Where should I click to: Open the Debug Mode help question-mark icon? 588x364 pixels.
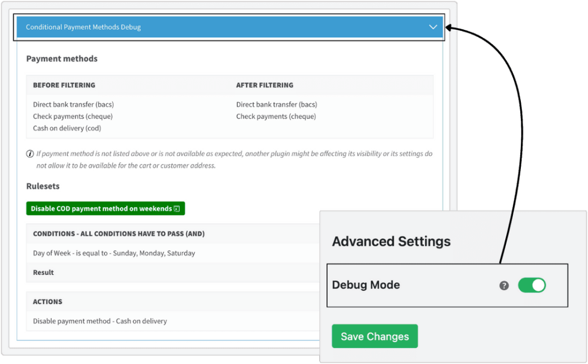pos(504,286)
